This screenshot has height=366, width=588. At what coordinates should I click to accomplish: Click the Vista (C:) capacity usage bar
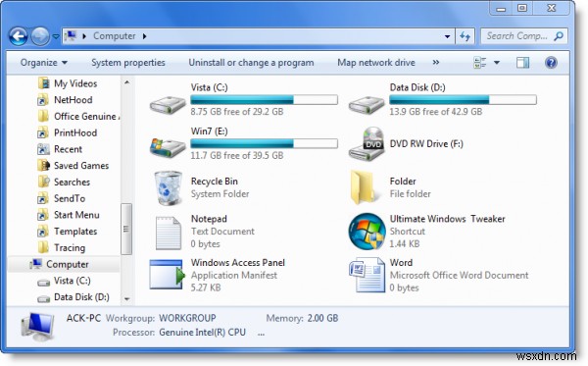(264, 99)
